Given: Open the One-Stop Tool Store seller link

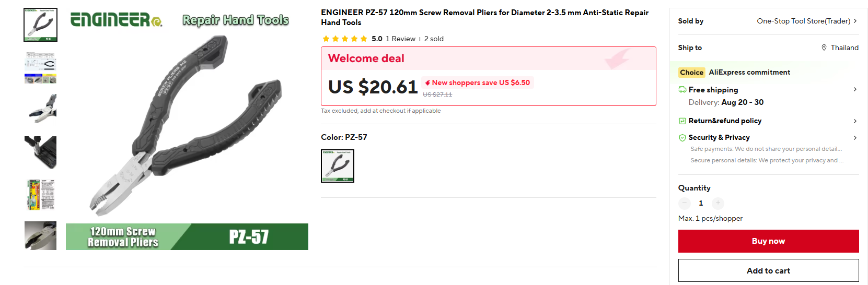Looking at the screenshot, I should (806, 21).
